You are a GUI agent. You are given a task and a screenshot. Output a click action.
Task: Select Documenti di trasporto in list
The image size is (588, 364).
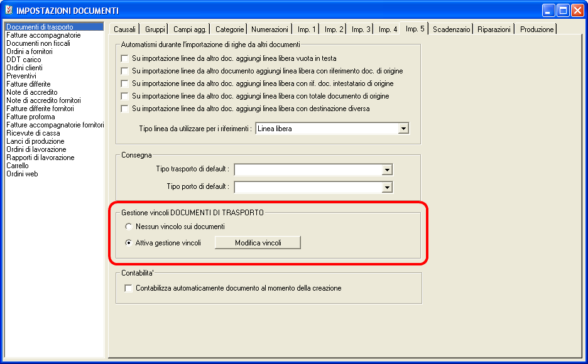click(55, 27)
